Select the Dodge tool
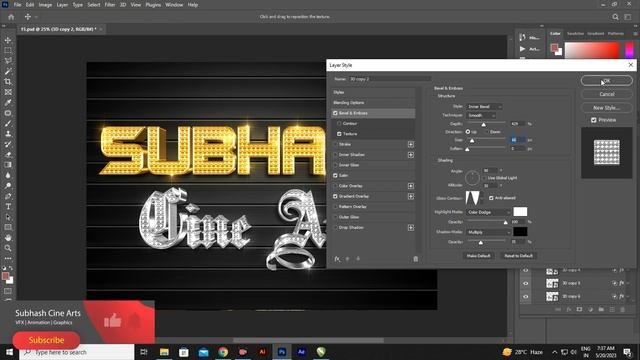The height and width of the screenshot is (360, 640). point(8,186)
